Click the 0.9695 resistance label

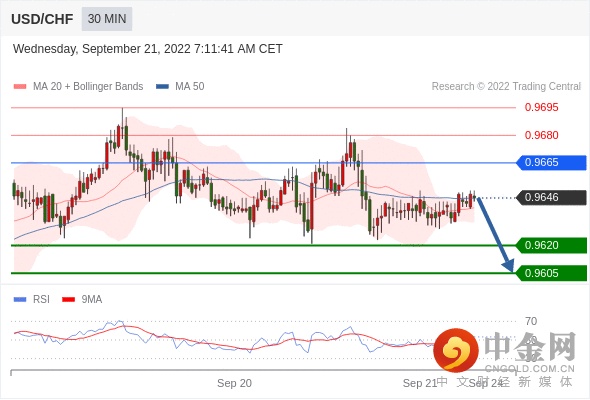click(541, 107)
